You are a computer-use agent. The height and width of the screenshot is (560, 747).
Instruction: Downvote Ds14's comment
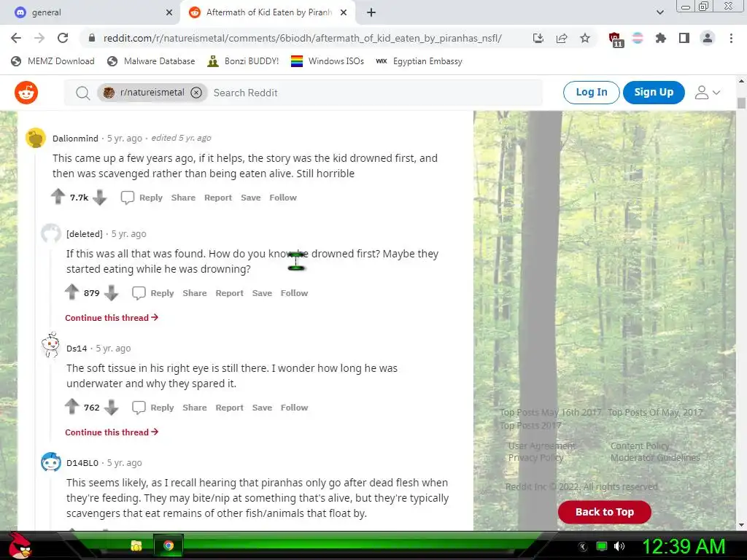coord(111,407)
